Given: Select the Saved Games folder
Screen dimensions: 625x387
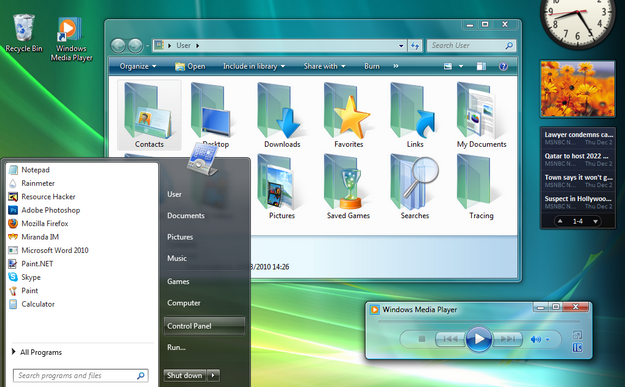Looking at the screenshot, I should [348, 187].
